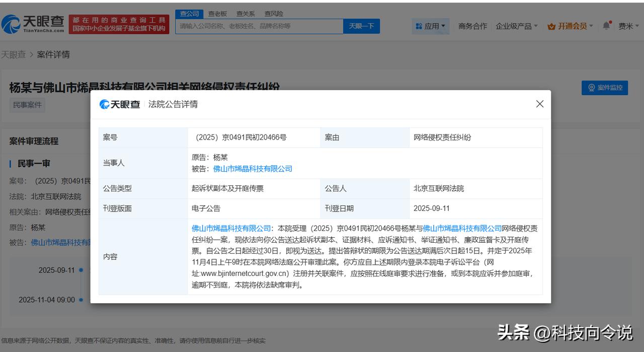Open the 商务合作 link
Screen dimensions: 644x352
472,26
